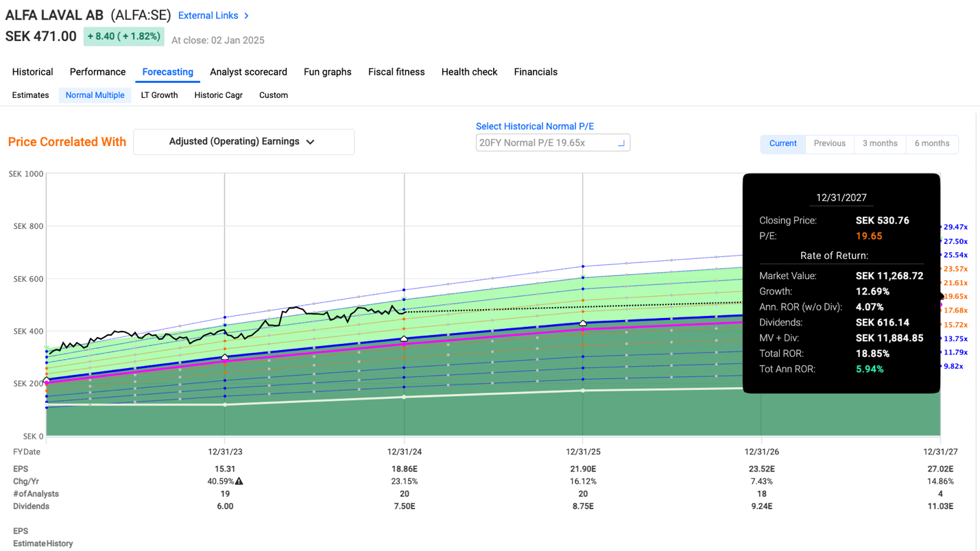Click the white triangle marker at 12/31/24

coord(404,339)
